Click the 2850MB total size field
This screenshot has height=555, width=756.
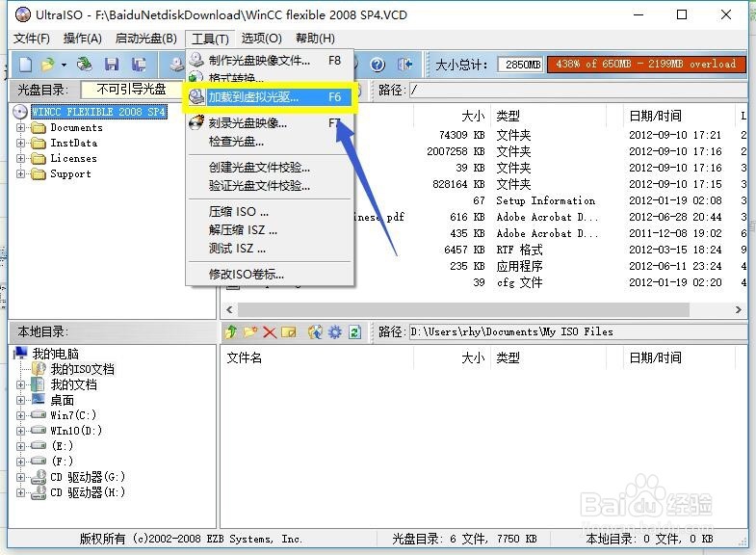click(x=520, y=65)
